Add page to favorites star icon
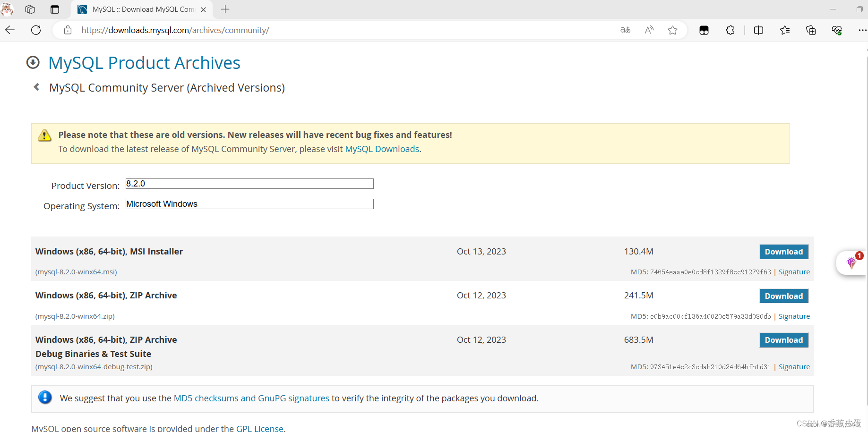Screen dimensions: 868x432 (672, 30)
